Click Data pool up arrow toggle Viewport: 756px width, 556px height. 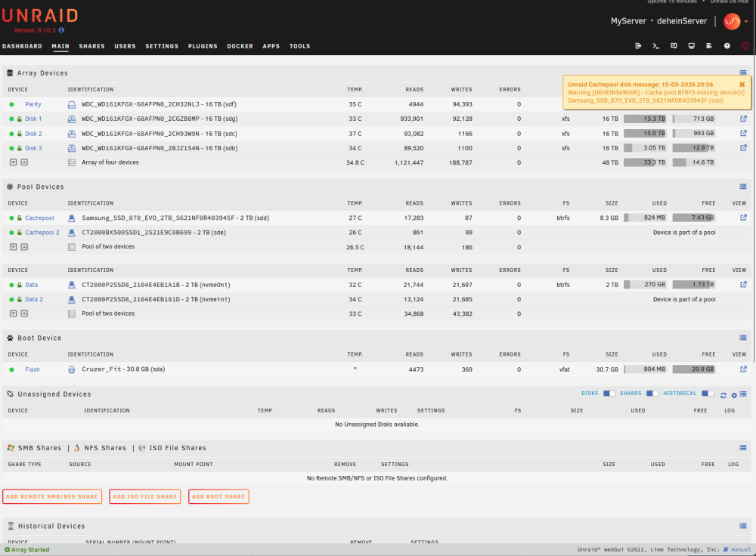click(x=24, y=314)
